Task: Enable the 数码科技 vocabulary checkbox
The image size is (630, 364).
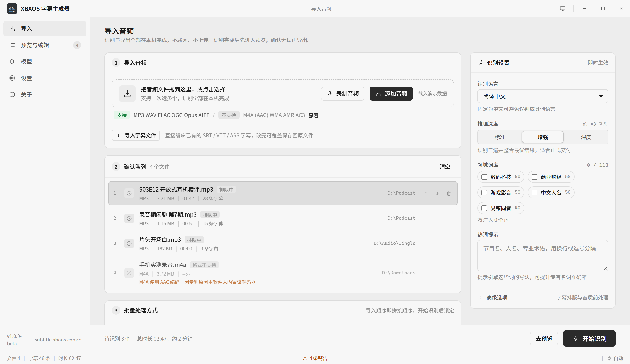Action: (x=484, y=177)
